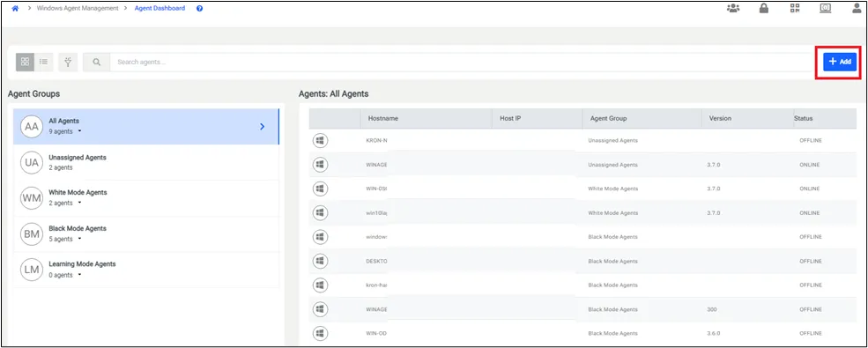The image size is (868, 348).
Task: Add a new agent group
Action: tap(840, 62)
